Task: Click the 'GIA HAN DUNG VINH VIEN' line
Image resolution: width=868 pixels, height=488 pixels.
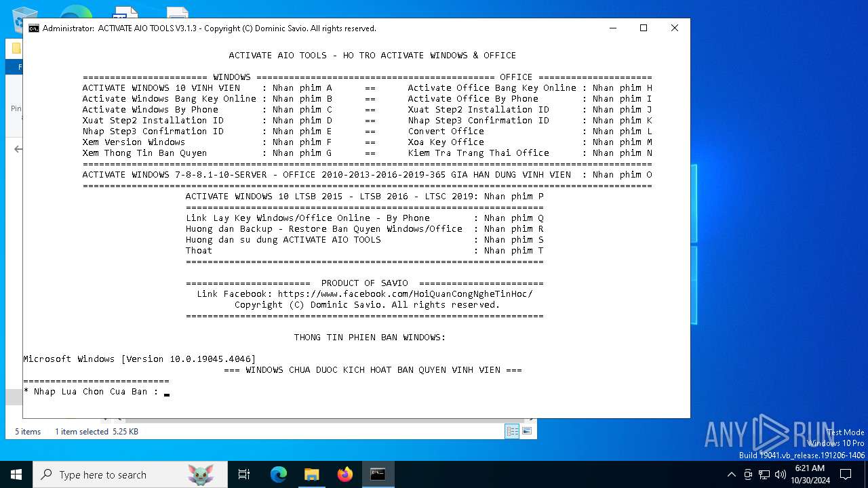Action: click(368, 175)
